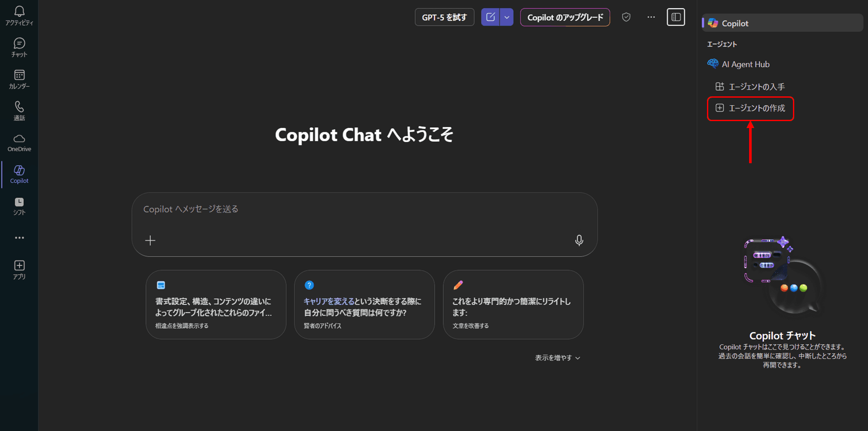Select the 通話 icon

point(19,110)
